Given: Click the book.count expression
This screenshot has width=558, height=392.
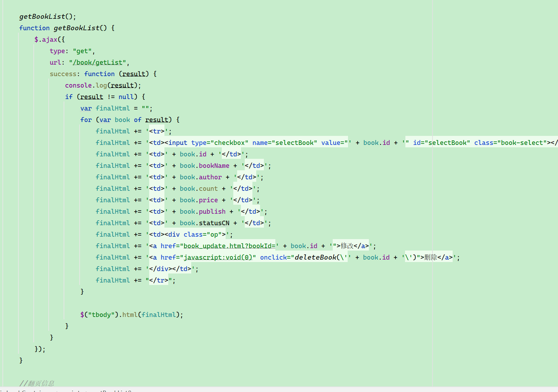Looking at the screenshot, I should [x=199, y=188].
